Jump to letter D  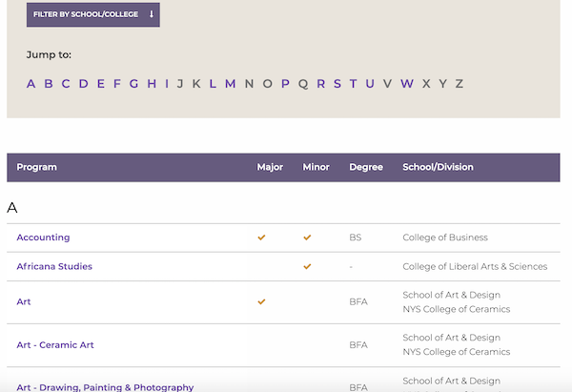pyautogui.click(x=84, y=84)
